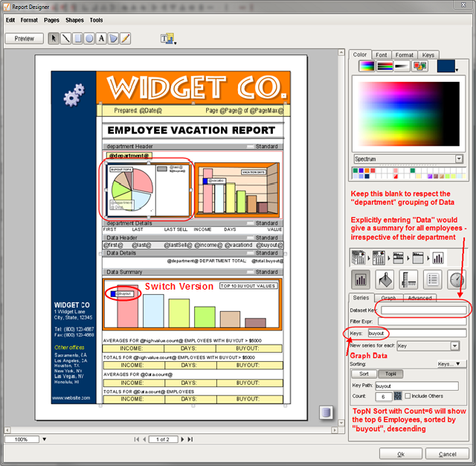Select the Text tool marked A
The height and width of the screenshot is (466, 476).
(101, 39)
